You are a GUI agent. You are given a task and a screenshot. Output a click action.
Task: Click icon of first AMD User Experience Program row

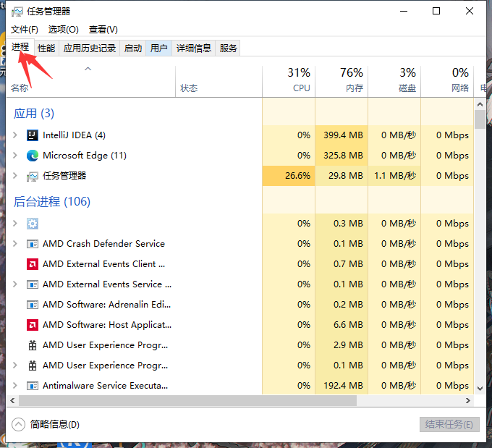tap(33, 345)
